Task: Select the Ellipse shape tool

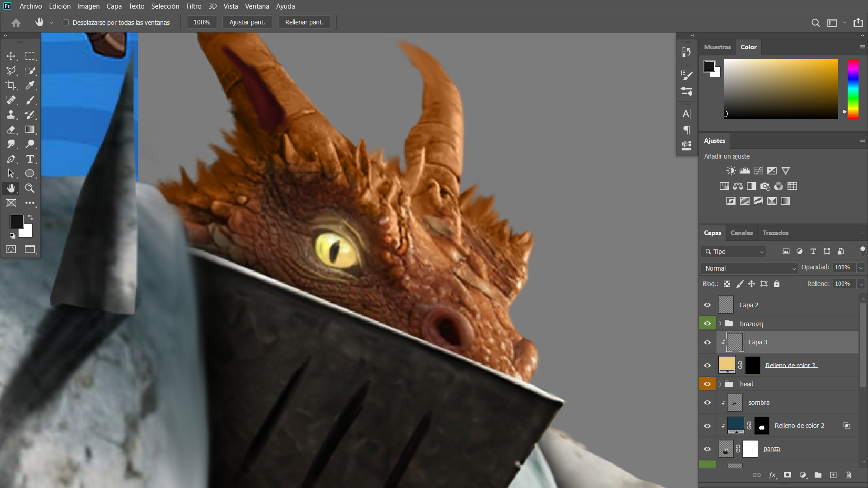Action: 30,174
